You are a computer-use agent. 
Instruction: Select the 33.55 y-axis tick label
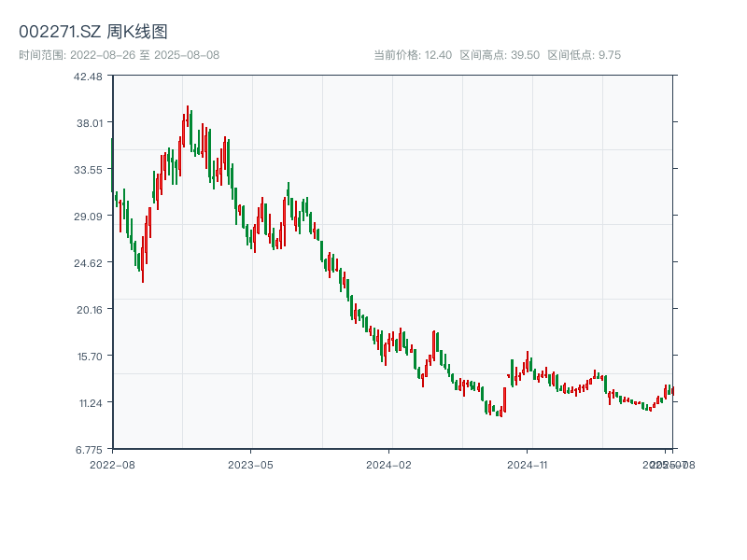tap(88, 170)
